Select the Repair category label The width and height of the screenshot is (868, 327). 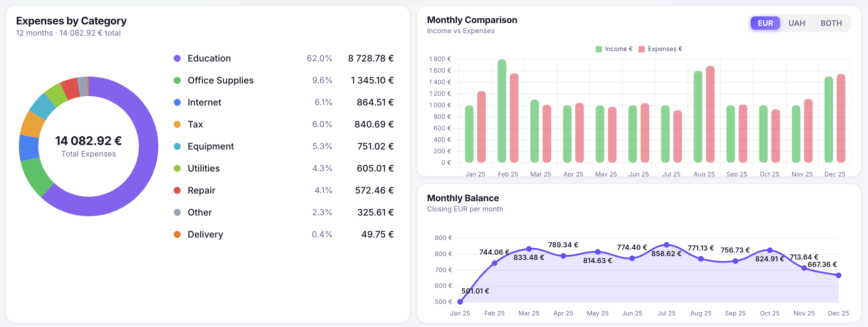pyautogui.click(x=201, y=190)
